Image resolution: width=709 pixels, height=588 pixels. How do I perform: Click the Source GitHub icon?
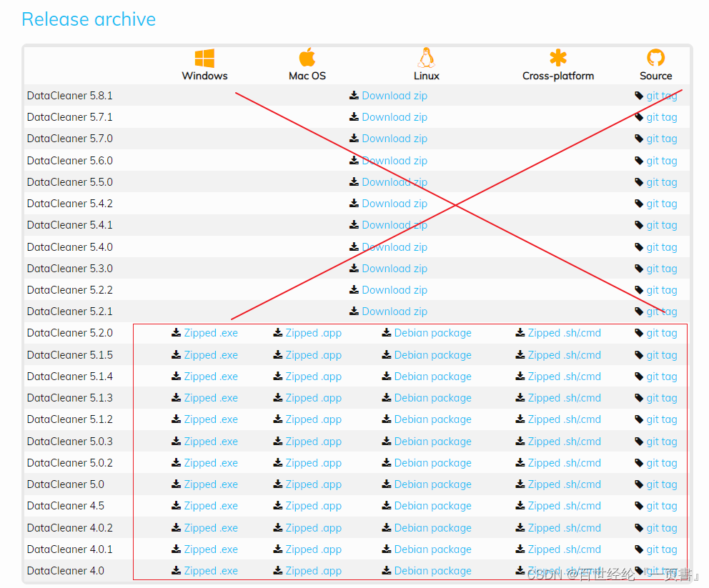(x=655, y=58)
